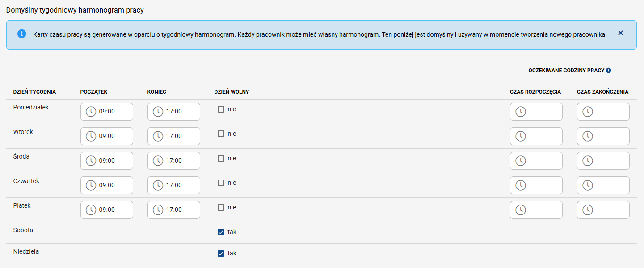Click the clock icon in Poniedziałek Początek field
This screenshot has width=644, height=268.
tap(91, 111)
